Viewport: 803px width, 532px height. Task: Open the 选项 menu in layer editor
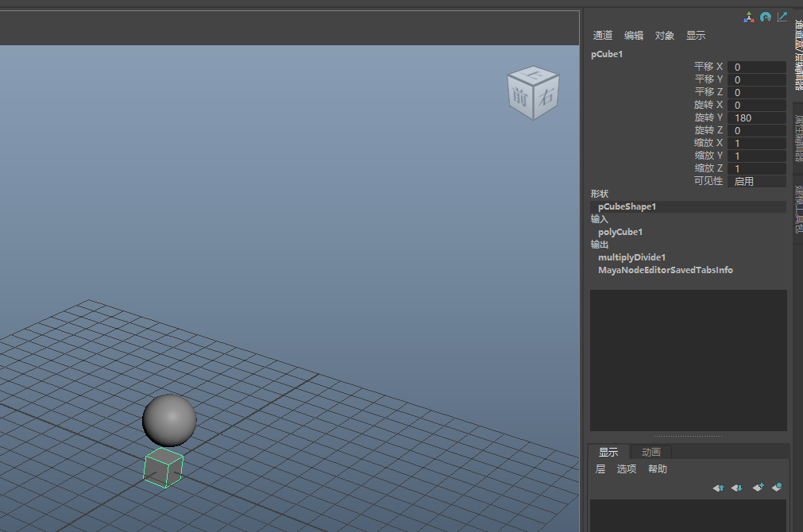[x=627, y=469]
